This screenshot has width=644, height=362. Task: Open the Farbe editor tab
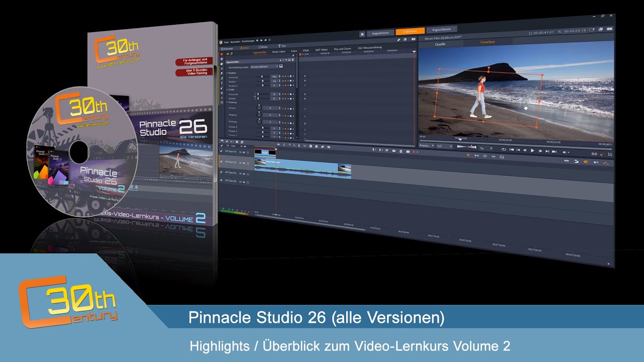(x=294, y=51)
